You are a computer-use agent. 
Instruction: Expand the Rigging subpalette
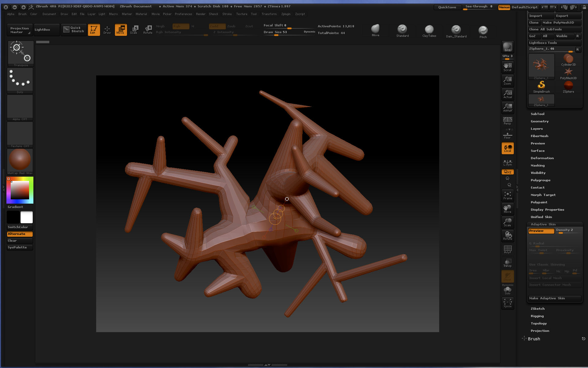tap(537, 316)
